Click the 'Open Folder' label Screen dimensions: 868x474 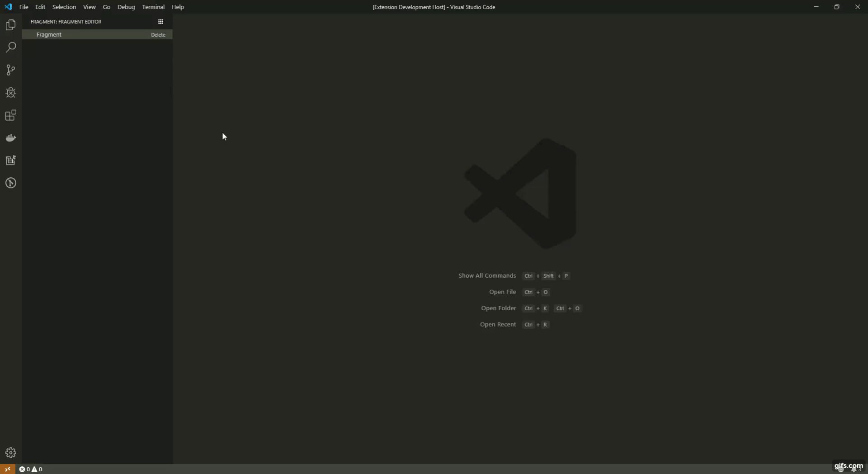[499, 308]
